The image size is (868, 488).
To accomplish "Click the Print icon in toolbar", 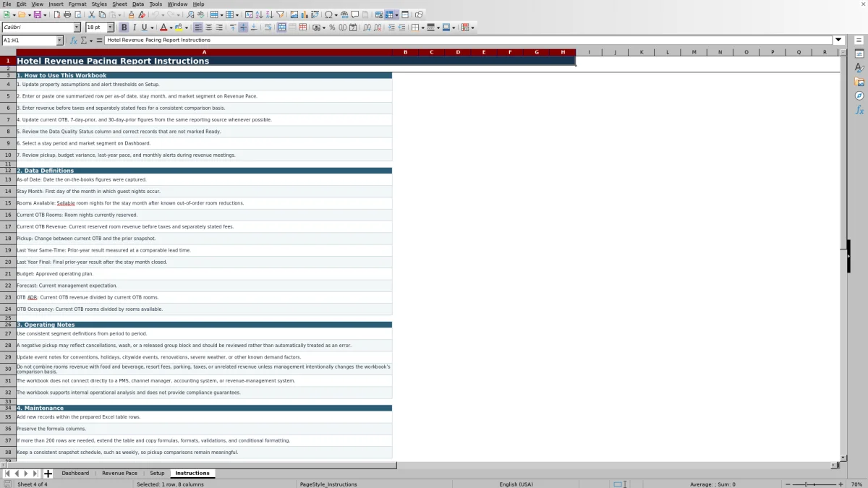I will tap(67, 14).
